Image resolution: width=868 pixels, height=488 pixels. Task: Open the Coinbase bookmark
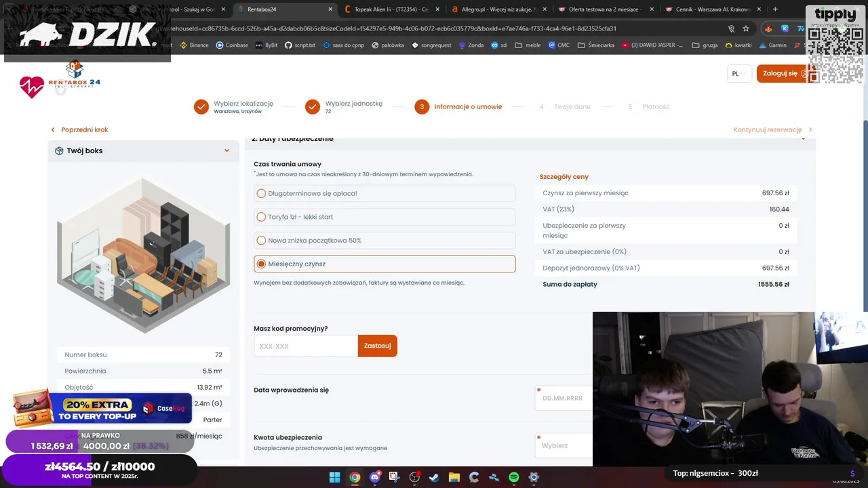pyautogui.click(x=232, y=45)
